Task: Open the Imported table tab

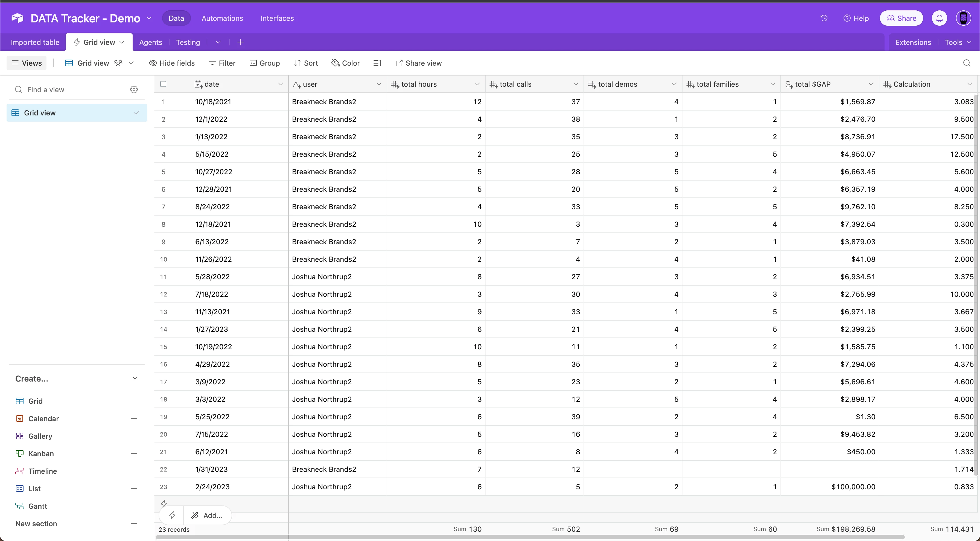Action: pyautogui.click(x=35, y=42)
